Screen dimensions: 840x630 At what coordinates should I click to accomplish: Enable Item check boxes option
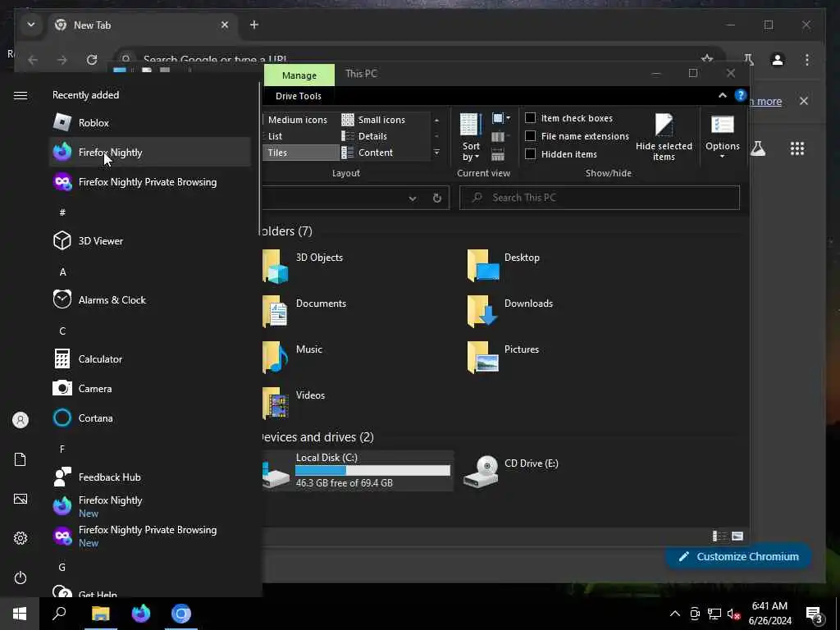tap(531, 118)
